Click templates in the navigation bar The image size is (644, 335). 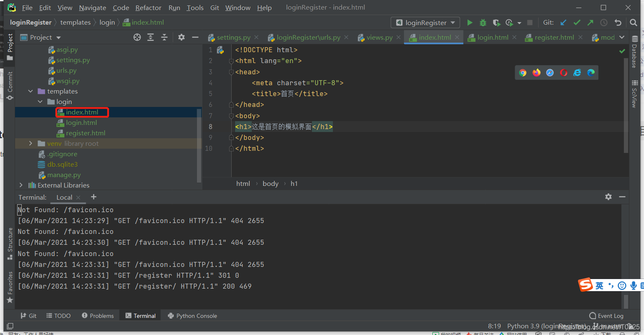coord(75,22)
